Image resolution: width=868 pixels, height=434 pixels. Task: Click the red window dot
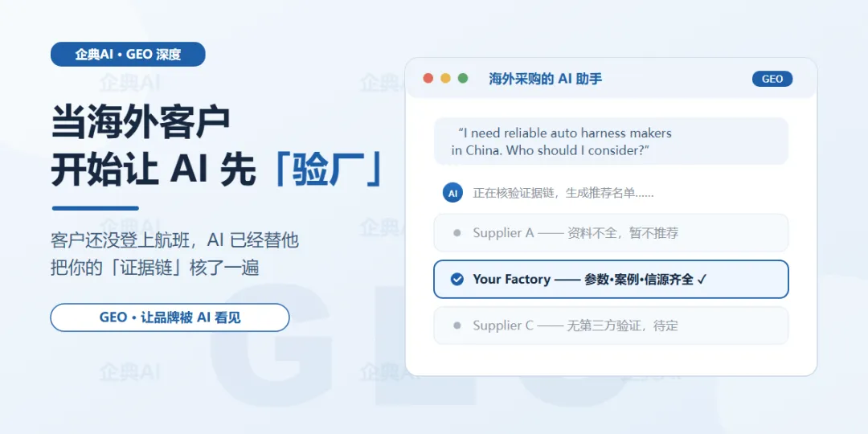[x=428, y=79]
